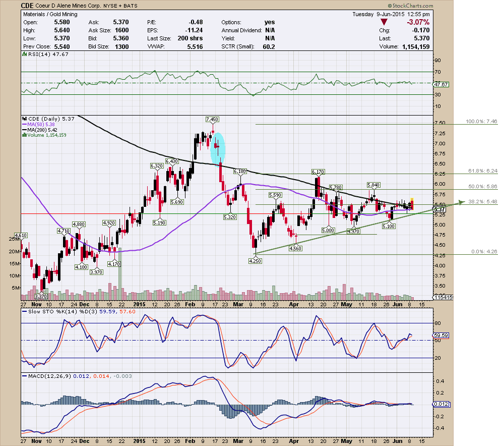This screenshot has height=446, width=504.
Task: Select the Ask Size value 1600
Action: coord(122,30)
